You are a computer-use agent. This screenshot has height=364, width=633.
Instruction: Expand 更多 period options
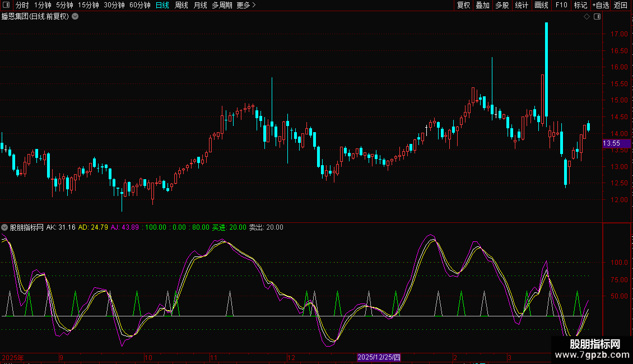coord(246,5)
